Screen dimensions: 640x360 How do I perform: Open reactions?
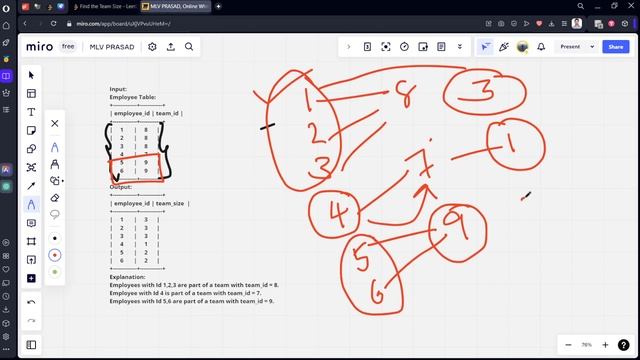504,47
